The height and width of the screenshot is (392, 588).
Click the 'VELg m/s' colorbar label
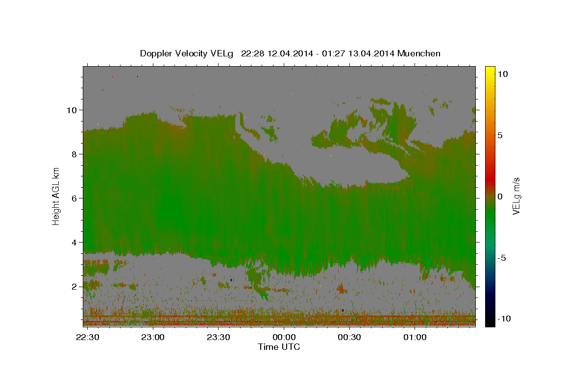(516, 196)
